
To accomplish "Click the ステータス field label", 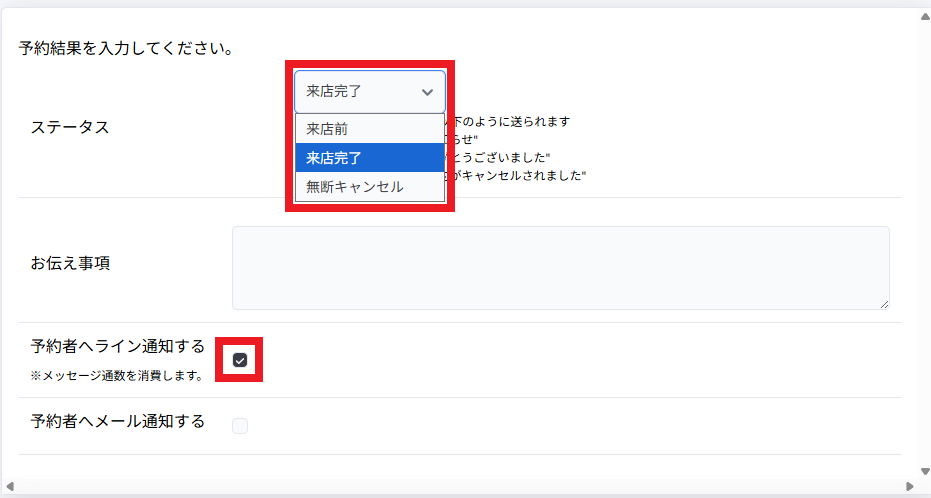I will coord(70,127).
